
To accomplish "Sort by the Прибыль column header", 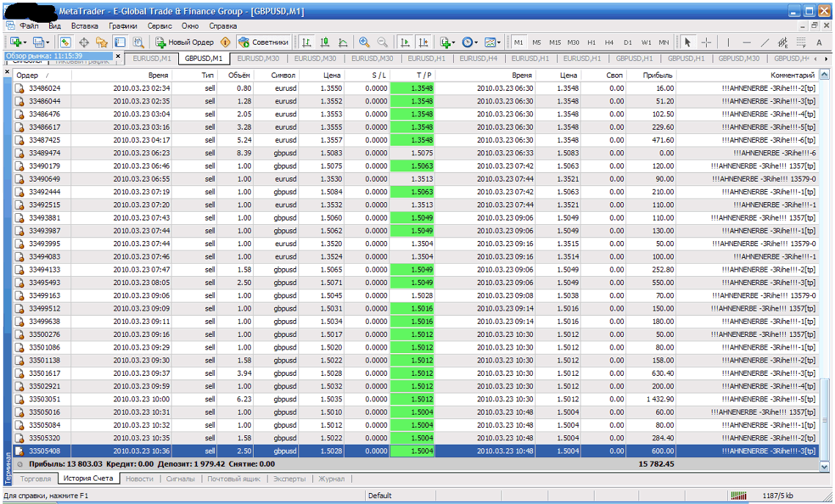I will pyautogui.click(x=651, y=75).
